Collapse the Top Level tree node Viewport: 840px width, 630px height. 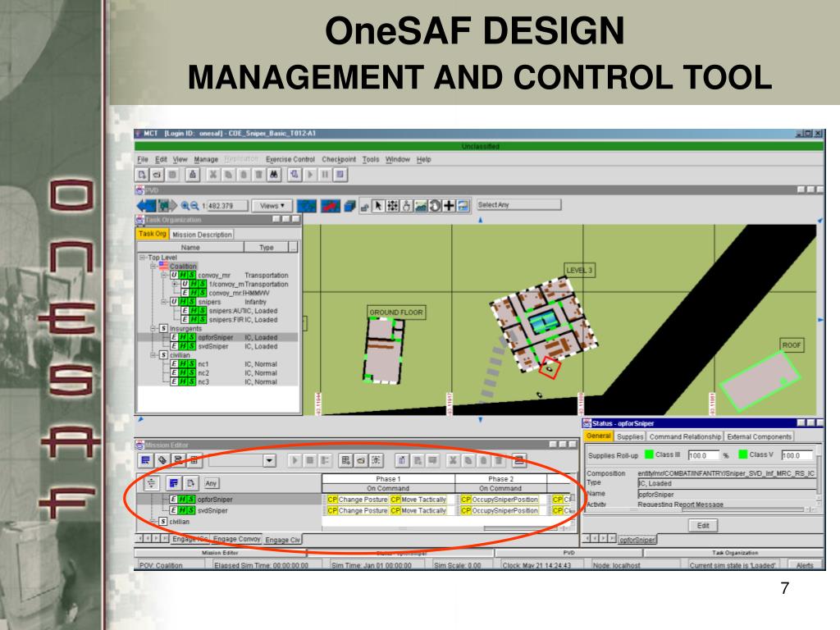[x=143, y=258]
